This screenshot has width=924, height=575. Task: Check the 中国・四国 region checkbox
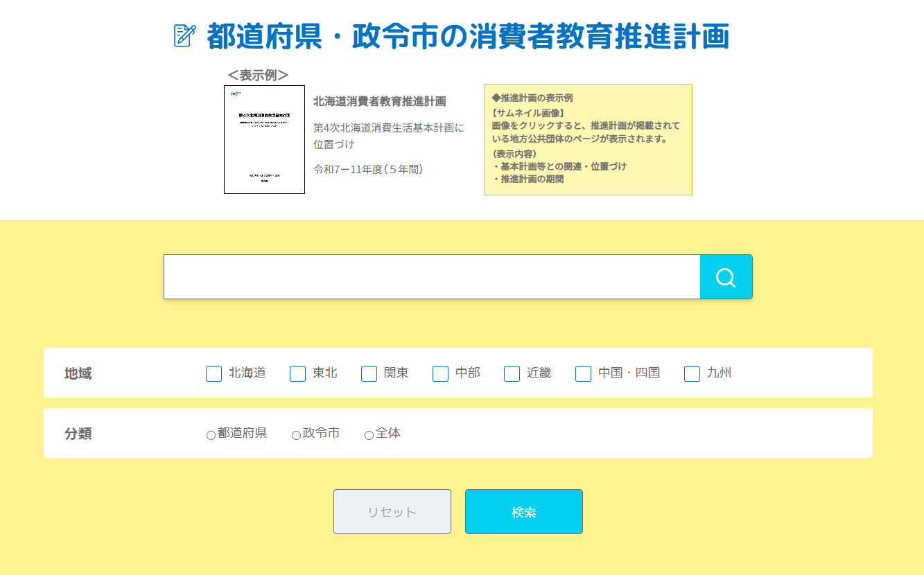pyautogui.click(x=583, y=373)
